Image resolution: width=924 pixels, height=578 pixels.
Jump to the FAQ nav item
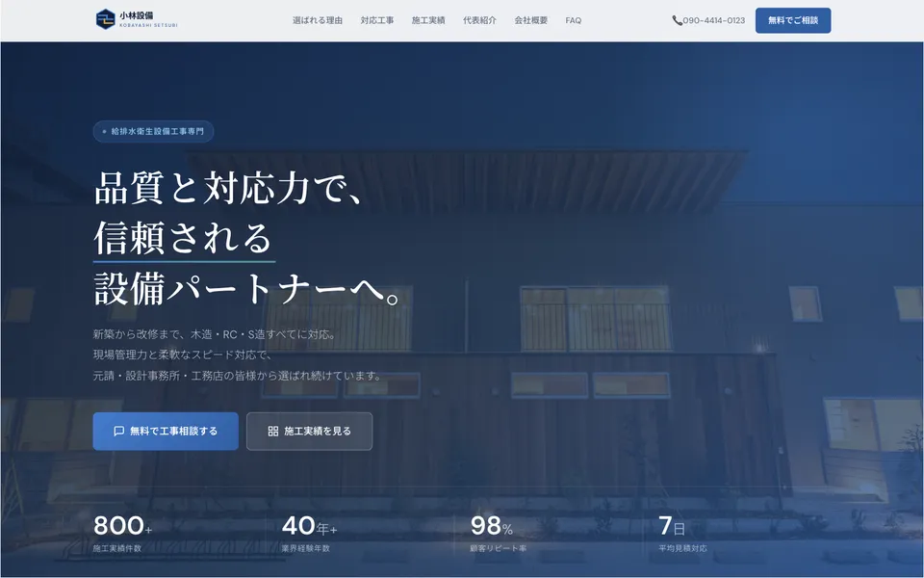click(x=574, y=20)
